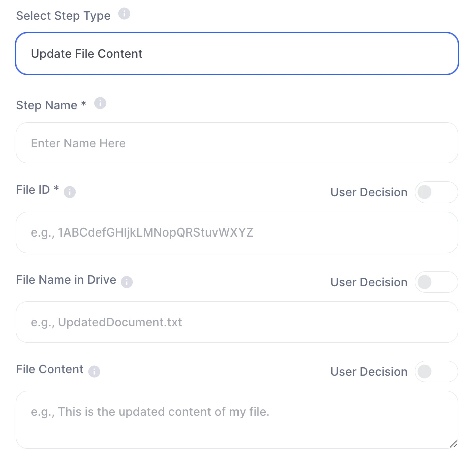Click the Step Name label text
Screen dimensions: 476x469
click(x=51, y=105)
